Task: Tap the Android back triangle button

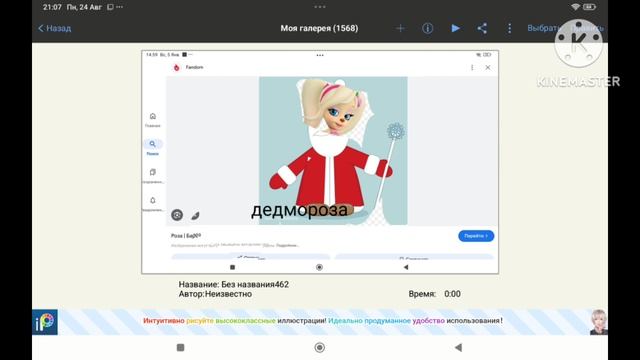Action: click(458, 347)
